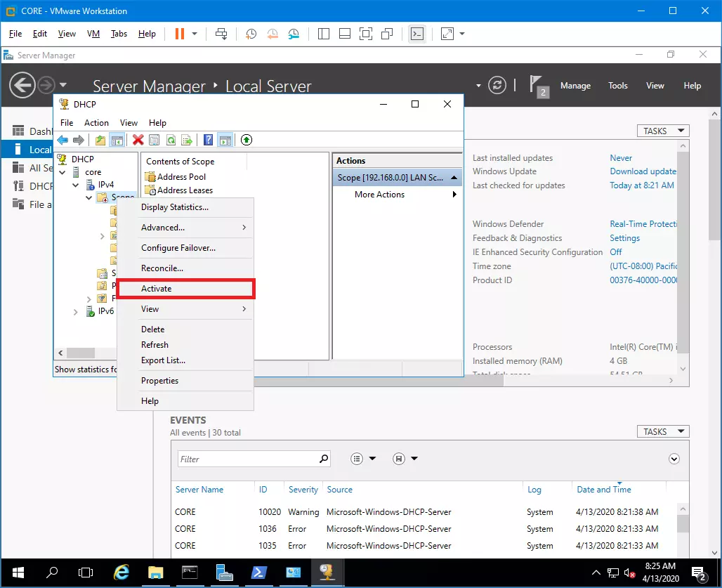Switch VMware to Unity mode
Screen dimensions: 722x588
click(387, 34)
